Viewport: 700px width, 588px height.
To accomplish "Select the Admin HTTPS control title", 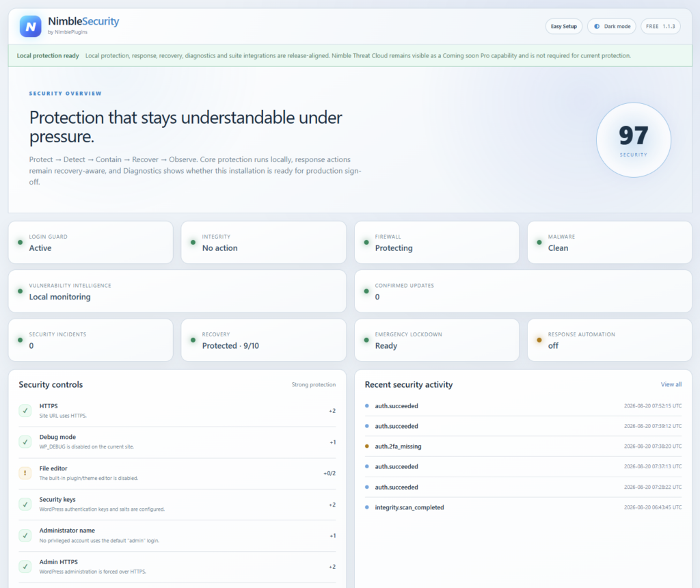I will 59,561.
